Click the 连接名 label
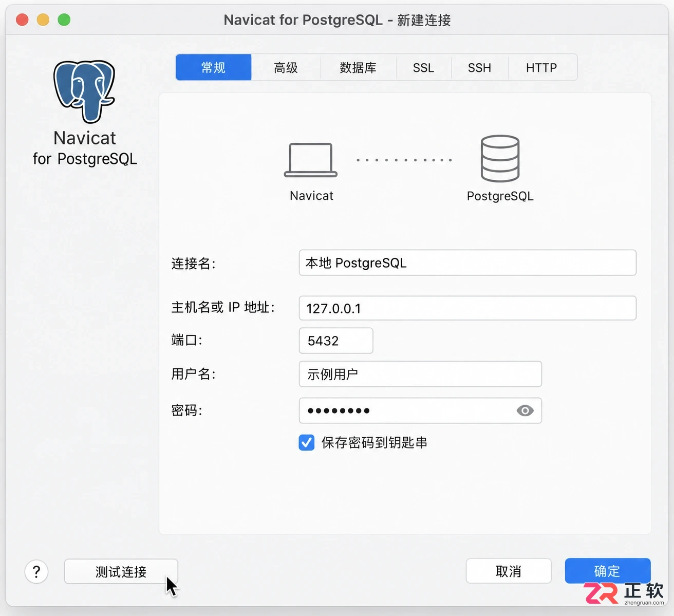Screen dimensions: 674x616 [194, 264]
